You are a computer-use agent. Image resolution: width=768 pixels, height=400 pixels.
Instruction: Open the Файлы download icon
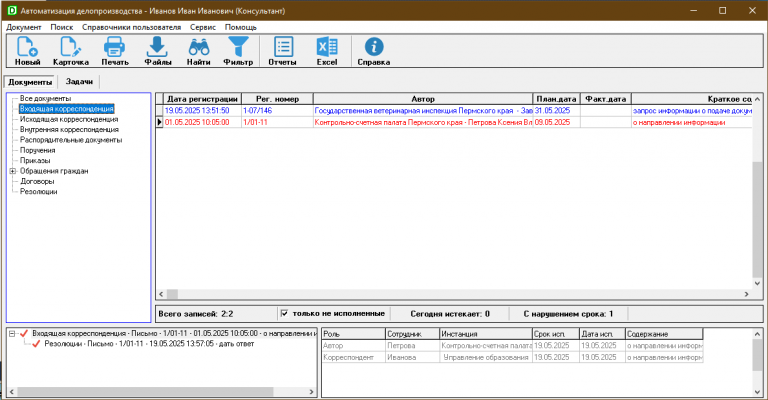157,46
